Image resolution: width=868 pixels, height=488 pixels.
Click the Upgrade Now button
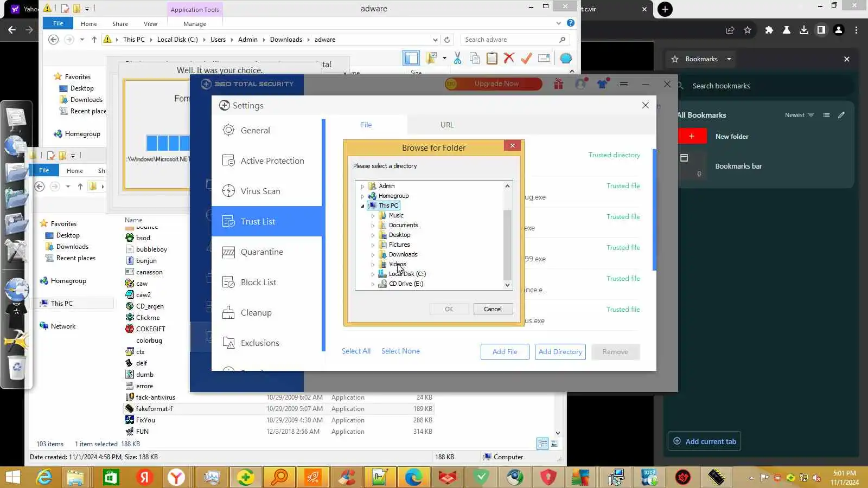(x=493, y=84)
